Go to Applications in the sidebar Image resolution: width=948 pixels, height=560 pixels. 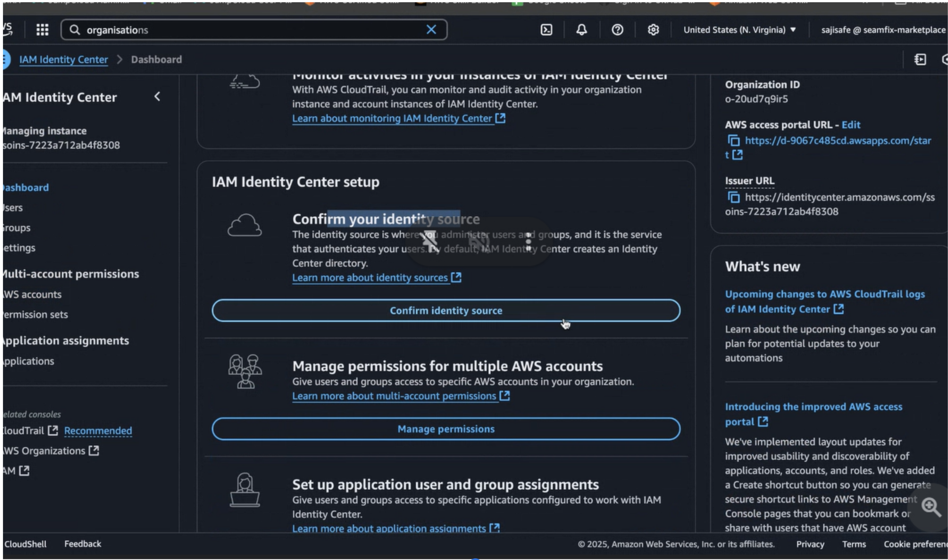[x=29, y=361]
